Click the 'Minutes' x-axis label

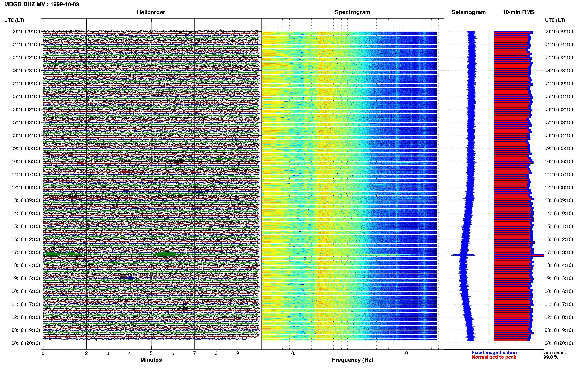[x=151, y=360]
